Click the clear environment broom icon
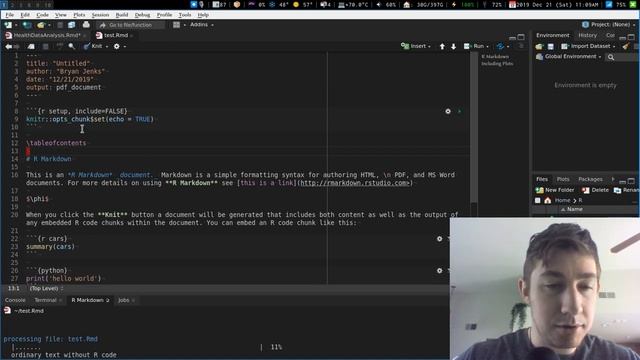Image resolution: width=640 pixels, height=360 pixels. 626,47
